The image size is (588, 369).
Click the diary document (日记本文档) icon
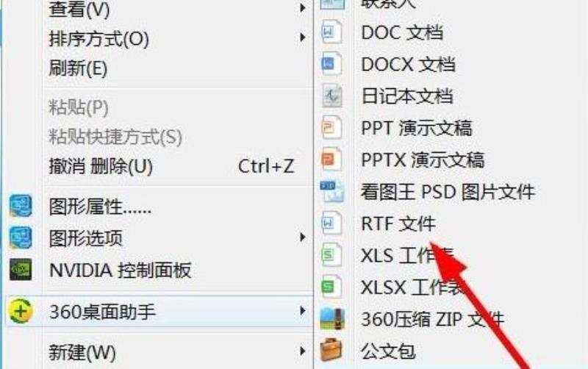(x=332, y=96)
